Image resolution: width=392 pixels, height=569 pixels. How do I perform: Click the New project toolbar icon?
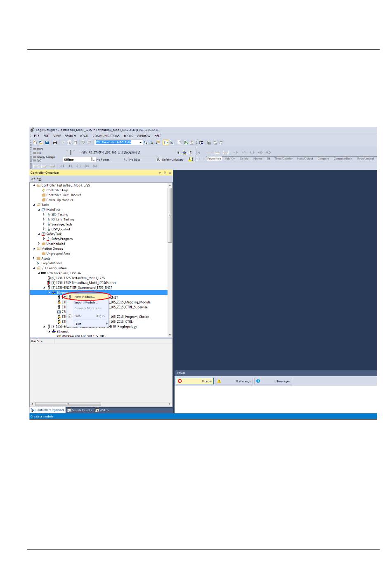click(35, 142)
